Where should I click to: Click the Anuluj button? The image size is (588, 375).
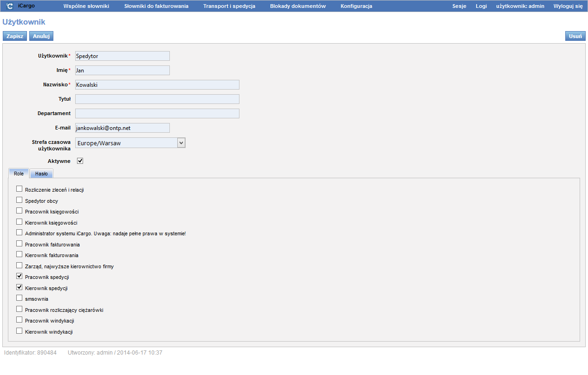click(41, 36)
